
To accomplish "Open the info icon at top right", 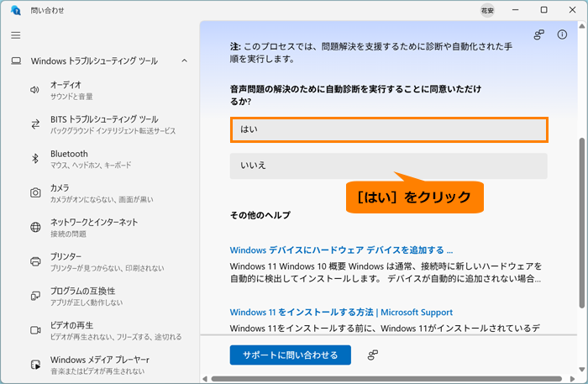I will coord(562,34).
